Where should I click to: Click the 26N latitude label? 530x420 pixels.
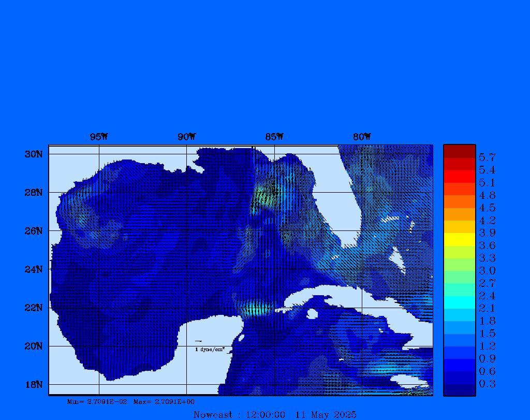pos(34,231)
